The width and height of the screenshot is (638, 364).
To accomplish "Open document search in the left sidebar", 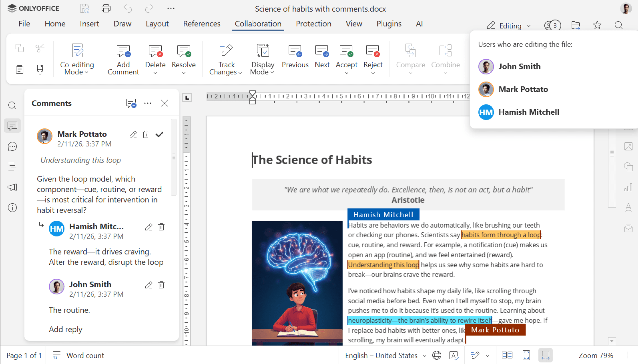I will [12, 105].
